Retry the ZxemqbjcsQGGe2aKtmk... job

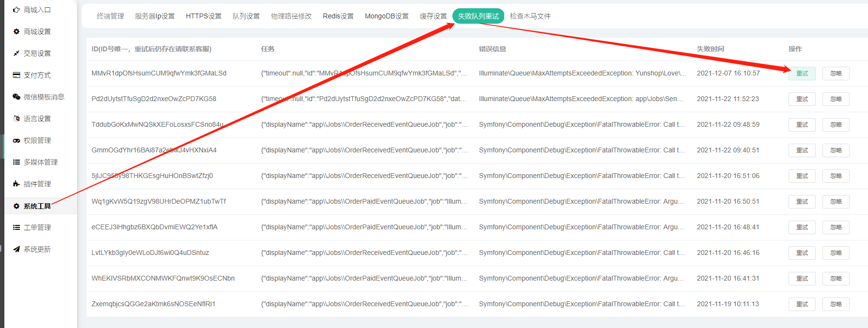click(x=802, y=304)
